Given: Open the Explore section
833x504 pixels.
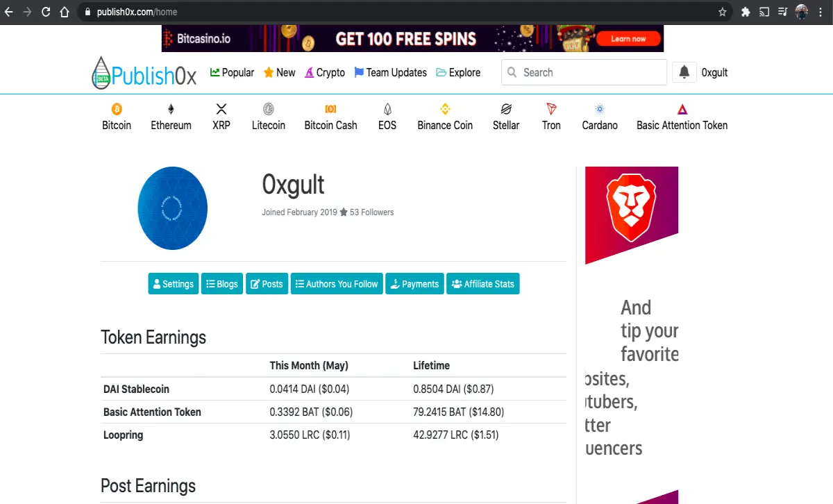Looking at the screenshot, I should tap(458, 72).
